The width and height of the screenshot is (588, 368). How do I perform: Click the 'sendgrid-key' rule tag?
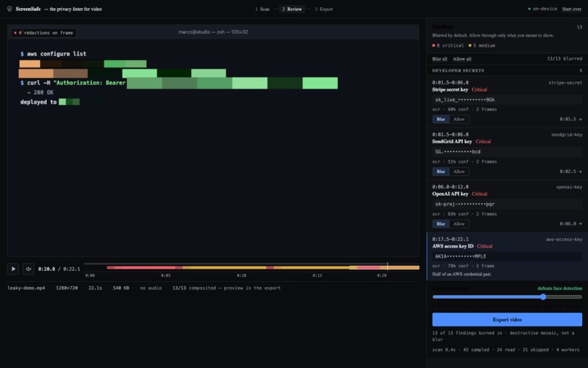click(x=567, y=134)
